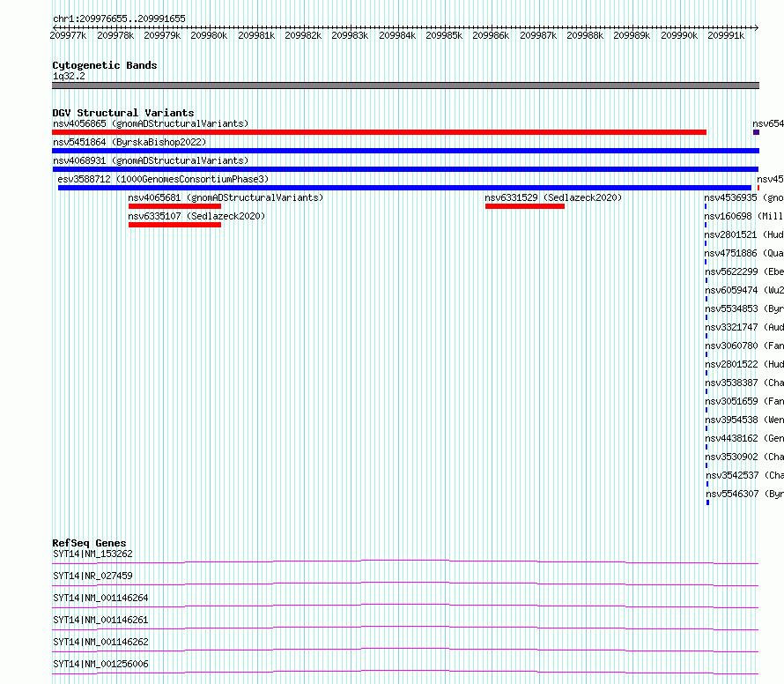Click the 209991k ruler tick label
The width and height of the screenshot is (784, 684).
[726, 35]
